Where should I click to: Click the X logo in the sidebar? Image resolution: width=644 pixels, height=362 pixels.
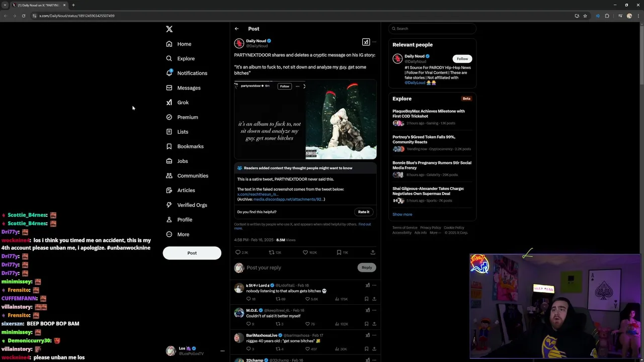coord(169,29)
